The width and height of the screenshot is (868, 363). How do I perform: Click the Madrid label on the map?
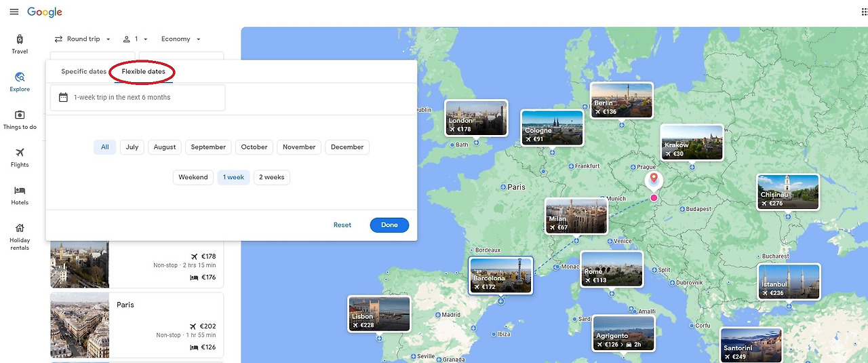pos(451,315)
